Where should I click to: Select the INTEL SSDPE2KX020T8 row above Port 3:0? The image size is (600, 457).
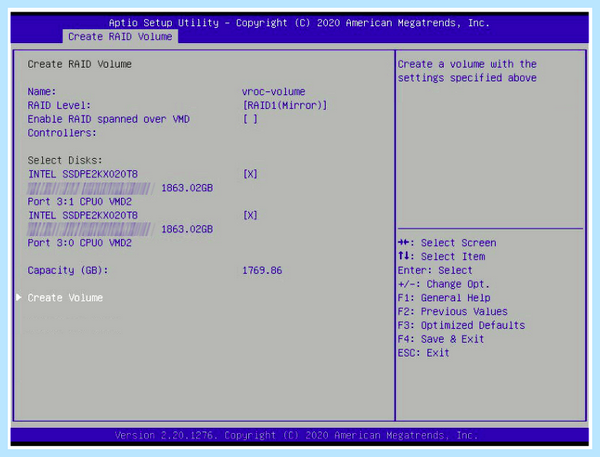click(x=83, y=215)
